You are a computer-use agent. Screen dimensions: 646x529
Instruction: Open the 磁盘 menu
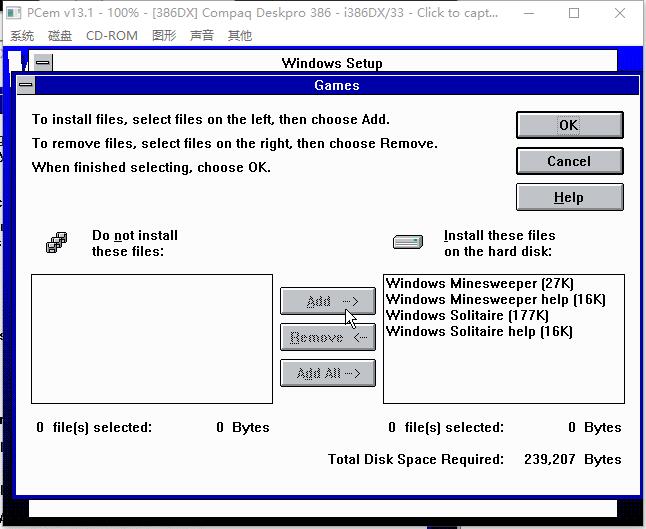click(60, 36)
